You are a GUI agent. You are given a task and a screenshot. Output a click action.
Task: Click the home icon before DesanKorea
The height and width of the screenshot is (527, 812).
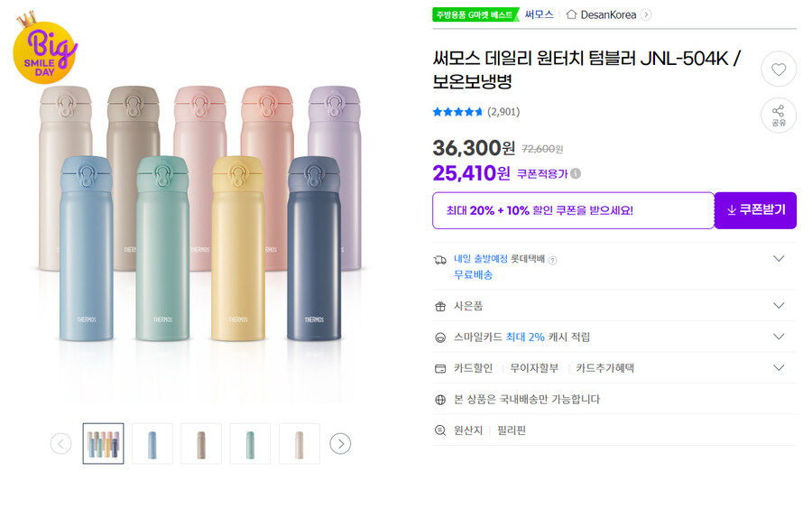click(574, 14)
